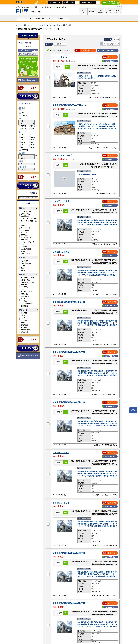Open the 賃料 upper limit dropdown
This screenshot has height=644, width=138.
coord(27,124)
